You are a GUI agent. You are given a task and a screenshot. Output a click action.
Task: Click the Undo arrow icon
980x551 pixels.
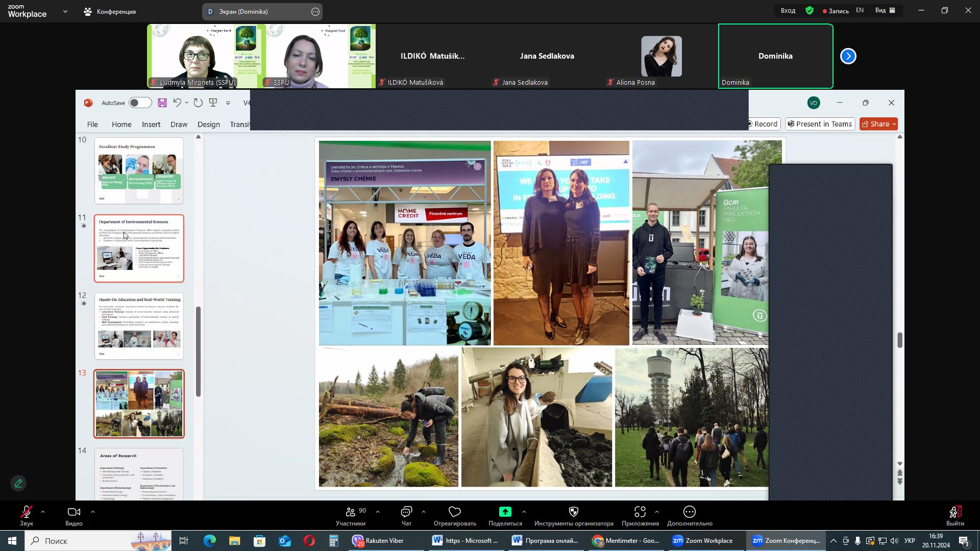tap(177, 103)
